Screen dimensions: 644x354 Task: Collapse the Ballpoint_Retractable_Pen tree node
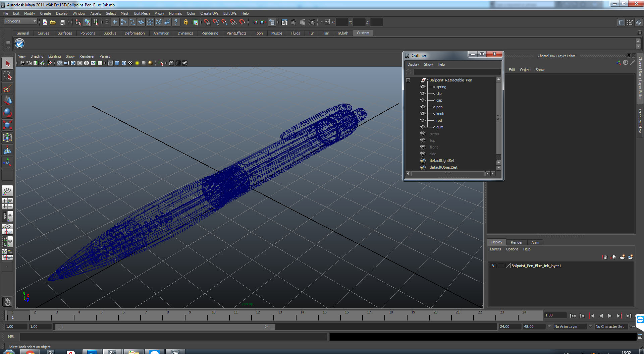click(408, 80)
